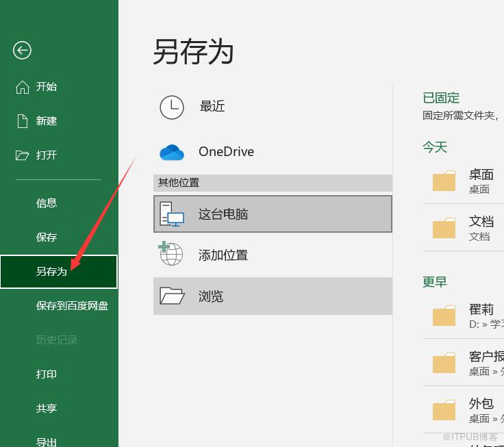Open the 打印 page

tap(59, 374)
